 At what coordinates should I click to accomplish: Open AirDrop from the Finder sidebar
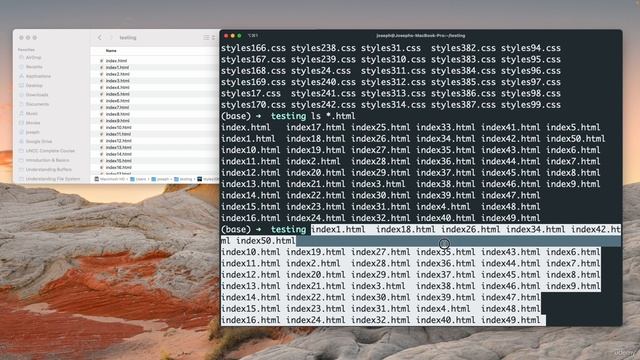(x=33, y=58)
